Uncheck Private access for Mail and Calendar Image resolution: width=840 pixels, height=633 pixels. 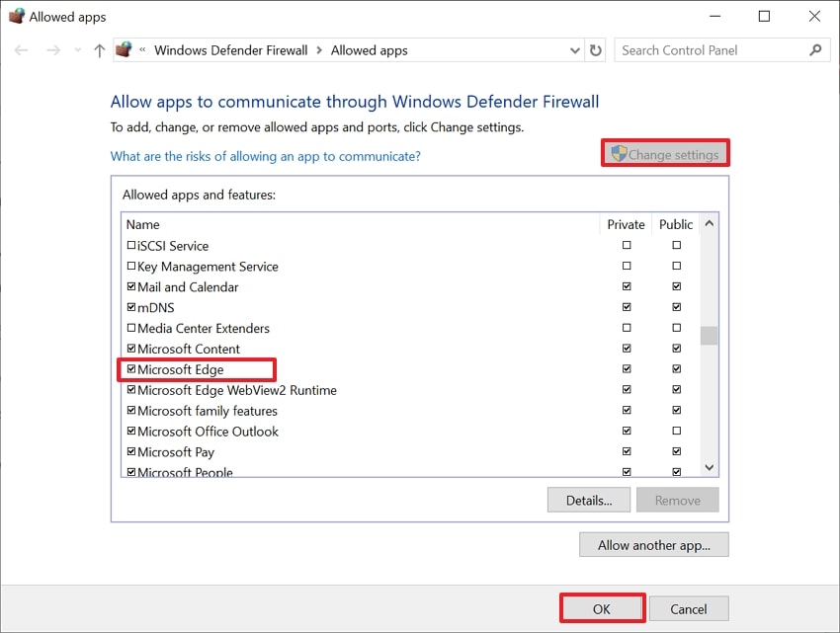click(x=626, y=286)
